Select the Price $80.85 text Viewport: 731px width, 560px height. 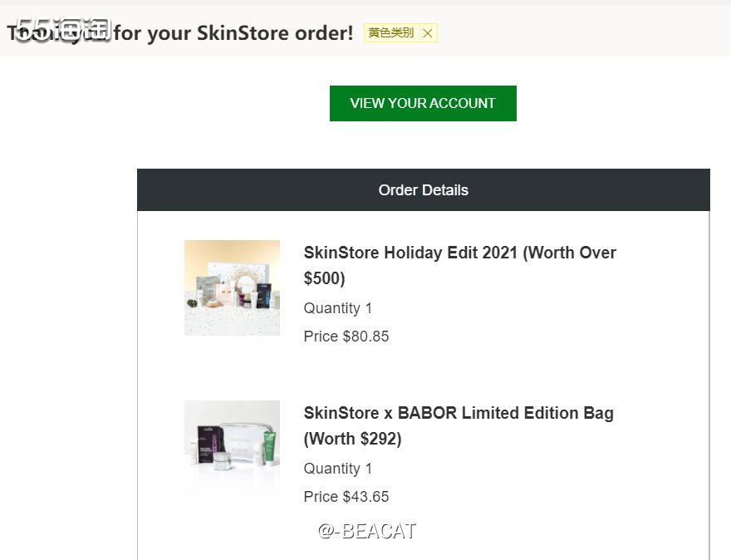pyautogui.click(x=346, y=336)
